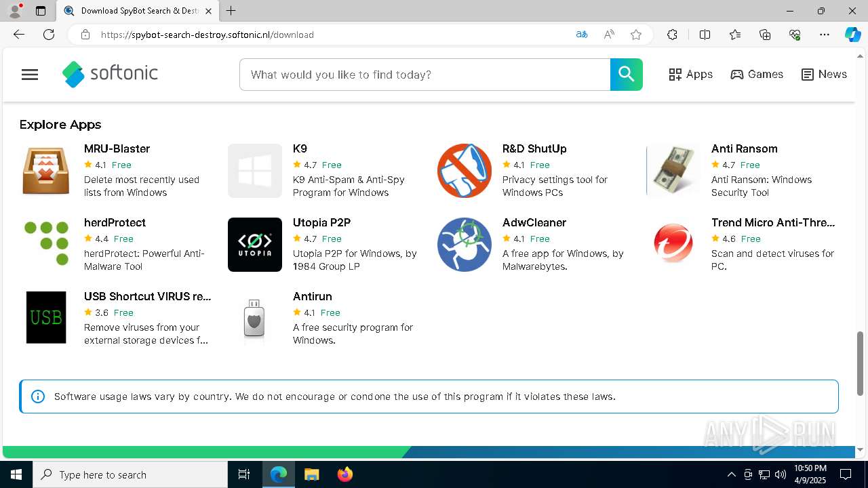The height and width of the screenshot is (488, 868).
Task: Click the volume tray icon
Action: (x=780, y=474)
